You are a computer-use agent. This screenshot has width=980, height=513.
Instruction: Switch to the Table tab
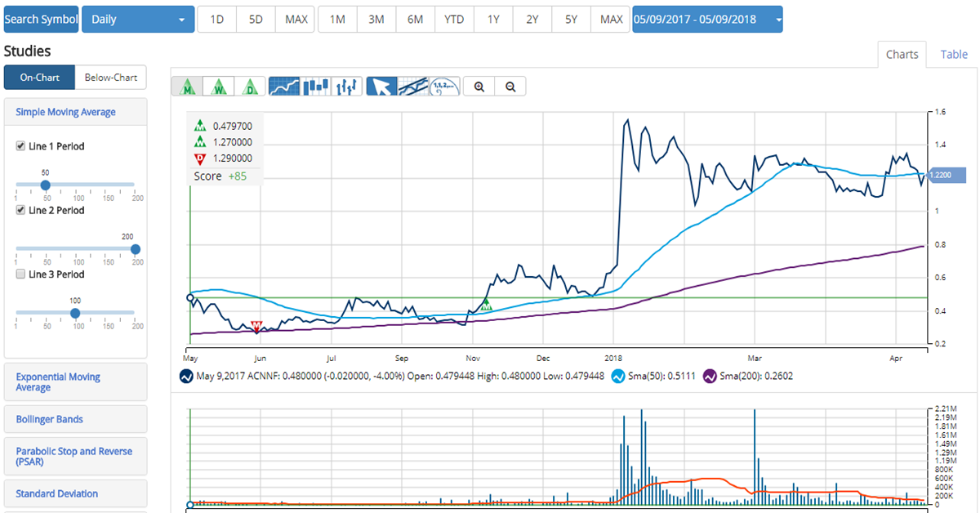point(954,55)
